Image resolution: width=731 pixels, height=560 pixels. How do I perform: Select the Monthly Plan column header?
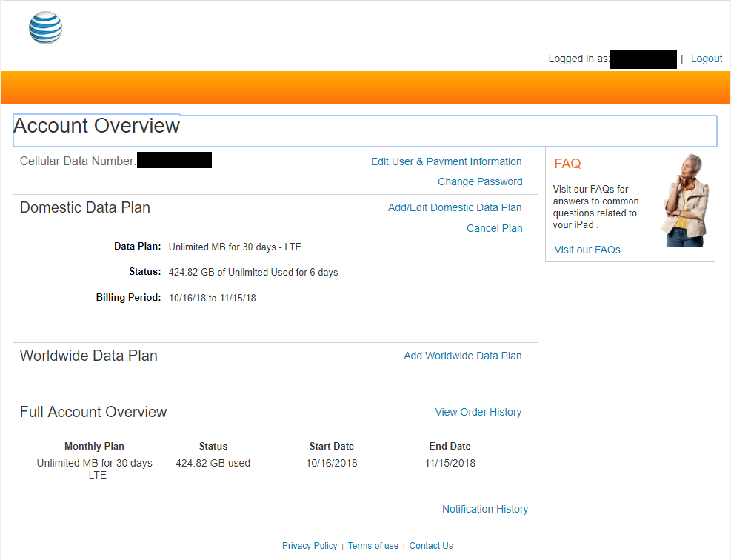94,446
